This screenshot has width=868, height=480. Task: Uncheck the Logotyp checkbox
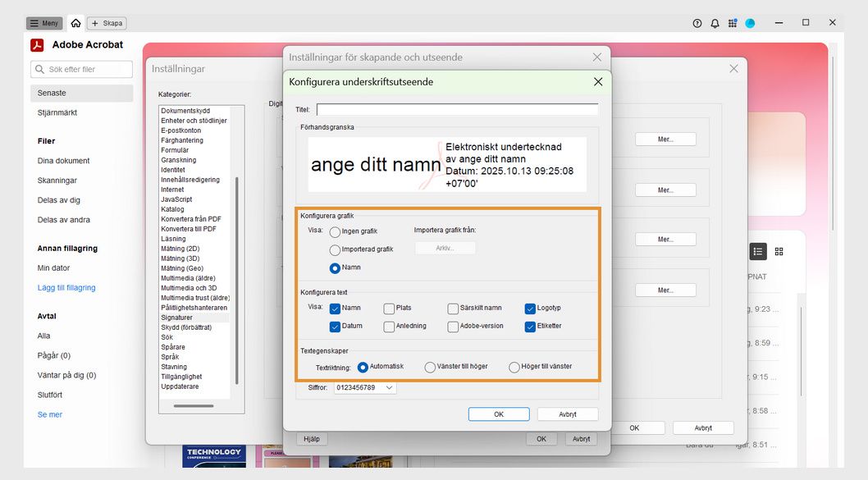coord(529,308)
